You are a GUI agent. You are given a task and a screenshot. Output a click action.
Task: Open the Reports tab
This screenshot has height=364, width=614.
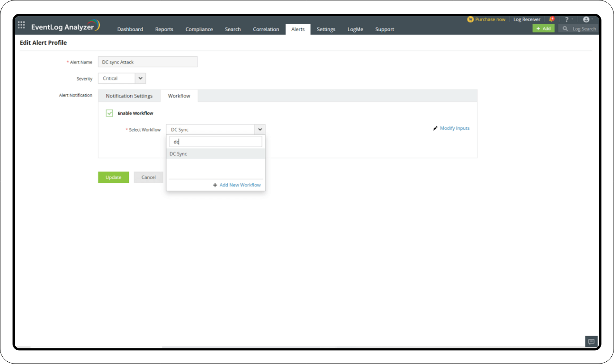point(164,30)
